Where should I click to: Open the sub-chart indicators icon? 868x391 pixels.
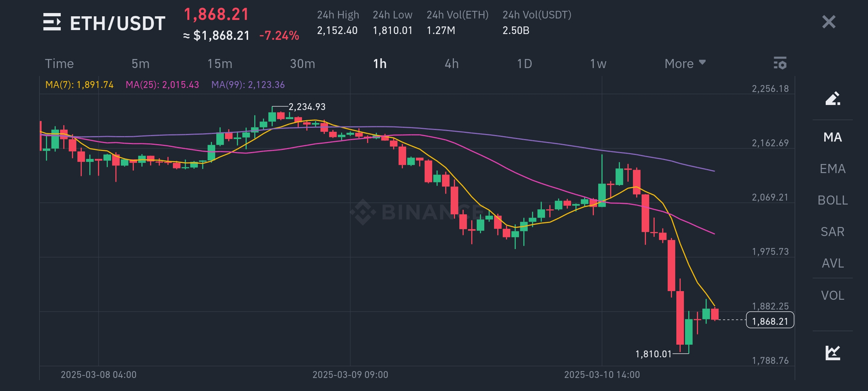tap(833, 353)
